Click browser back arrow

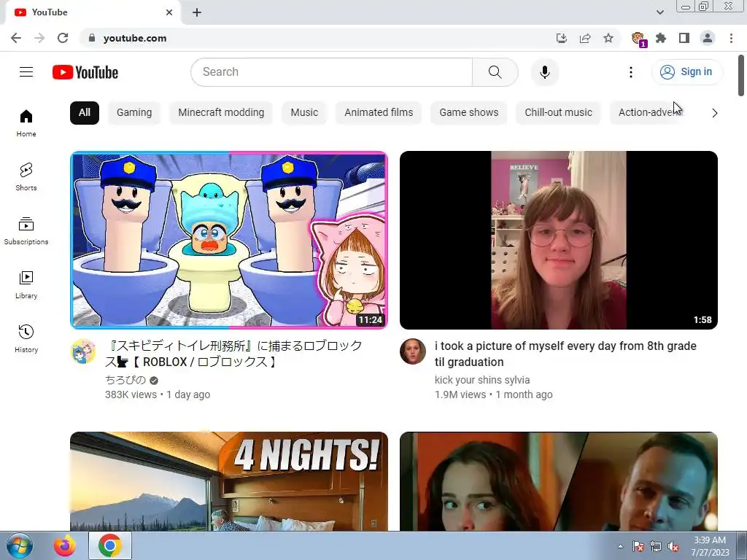[16, 38]
